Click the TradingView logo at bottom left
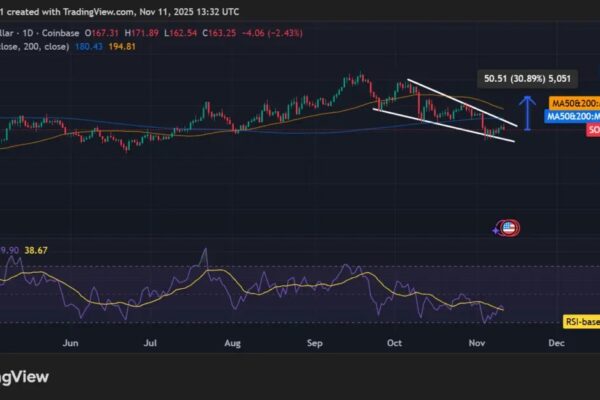 pos(20,377)
